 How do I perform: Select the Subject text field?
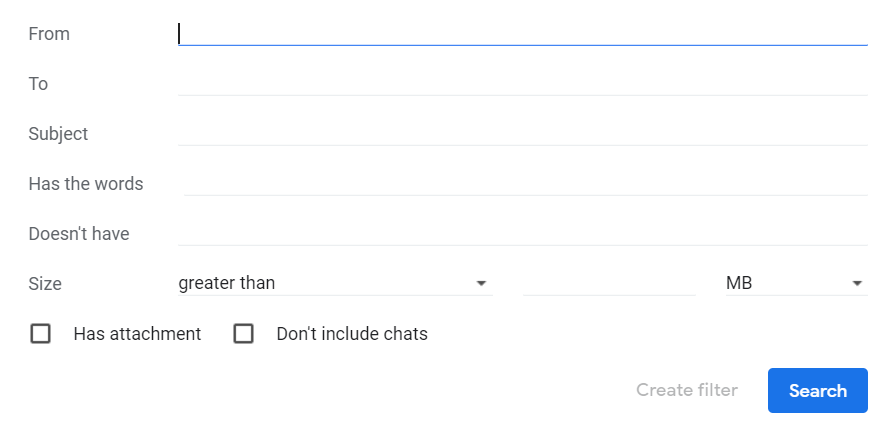522,134
